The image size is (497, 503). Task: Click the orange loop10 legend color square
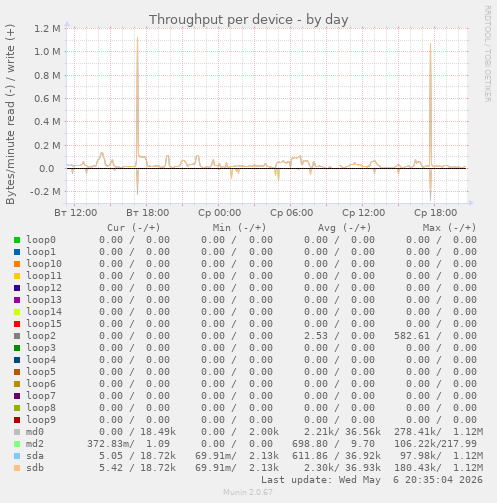(x=17, y=264)
